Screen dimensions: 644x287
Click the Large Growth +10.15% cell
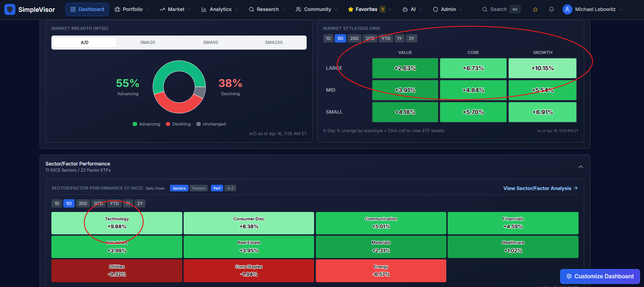[542, 68]
